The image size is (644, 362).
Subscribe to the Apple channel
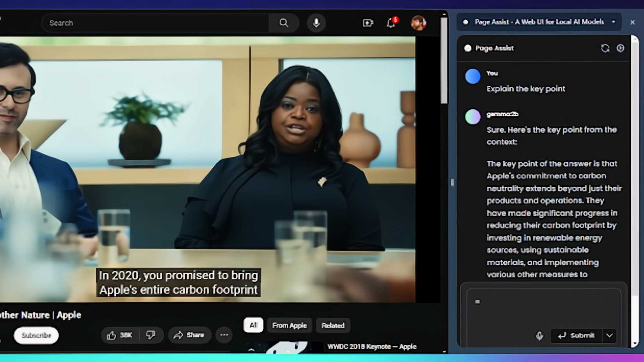point(36,335)
